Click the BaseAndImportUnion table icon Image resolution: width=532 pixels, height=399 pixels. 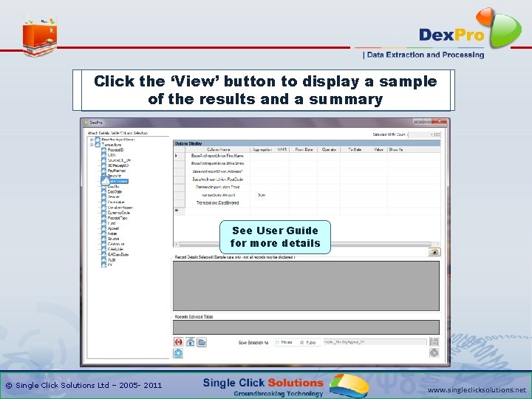click(x=98, y=140)
